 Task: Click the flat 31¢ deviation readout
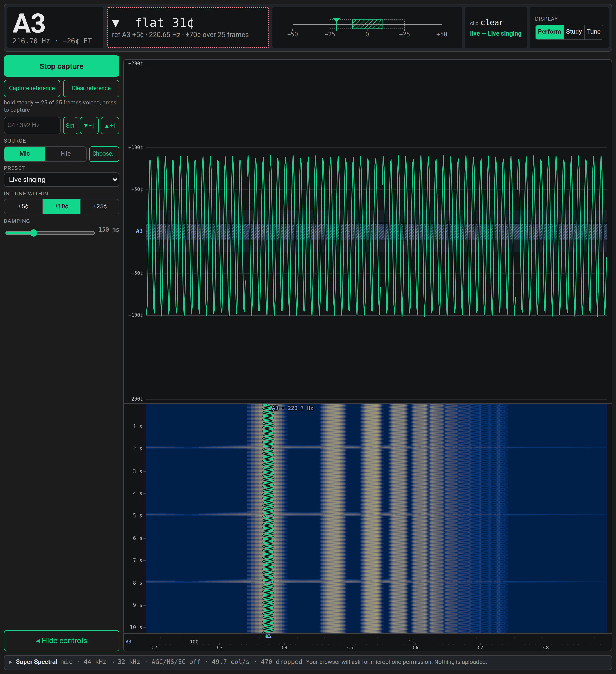coord(164,23)
